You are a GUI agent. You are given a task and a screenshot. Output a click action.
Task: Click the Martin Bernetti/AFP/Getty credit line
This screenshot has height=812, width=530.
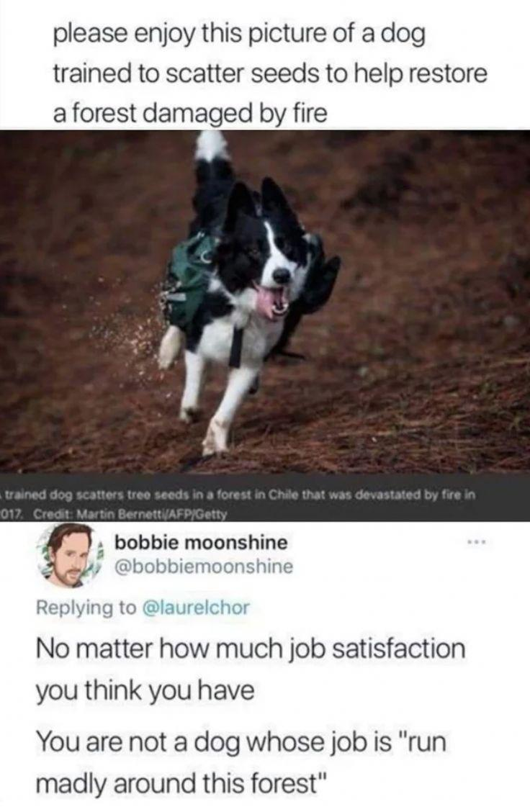click(131, 515)
